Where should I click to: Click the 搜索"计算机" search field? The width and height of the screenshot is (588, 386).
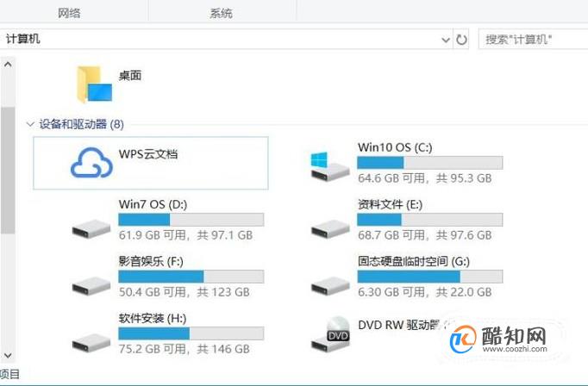click(533, 39)
